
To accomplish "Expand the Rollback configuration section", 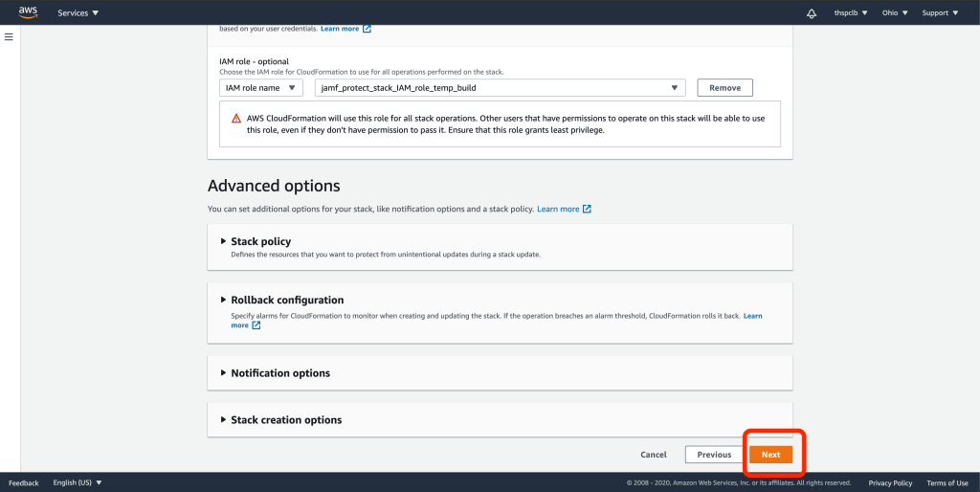I will tap(286, 300).
